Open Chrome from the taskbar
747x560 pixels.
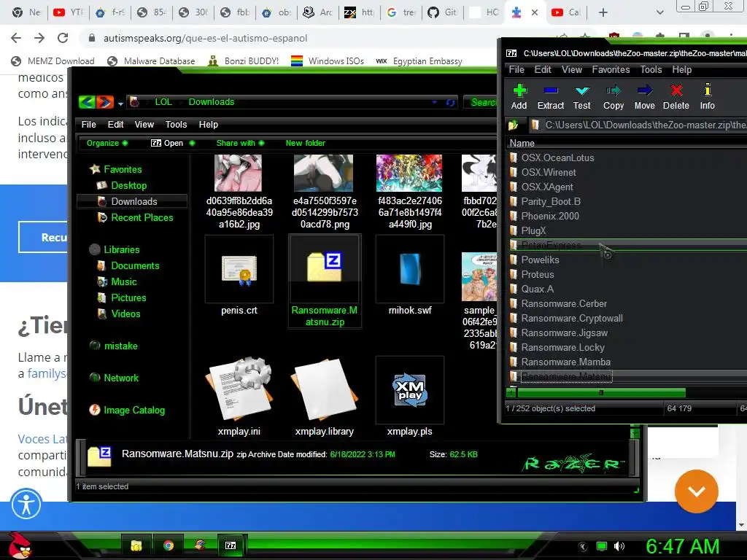tap(169, 545)
